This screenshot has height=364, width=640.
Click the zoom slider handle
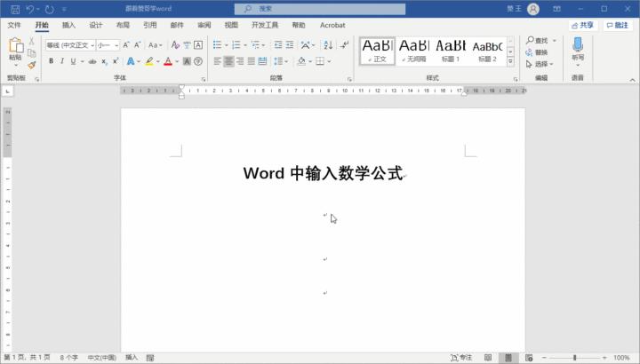(575, 358)
